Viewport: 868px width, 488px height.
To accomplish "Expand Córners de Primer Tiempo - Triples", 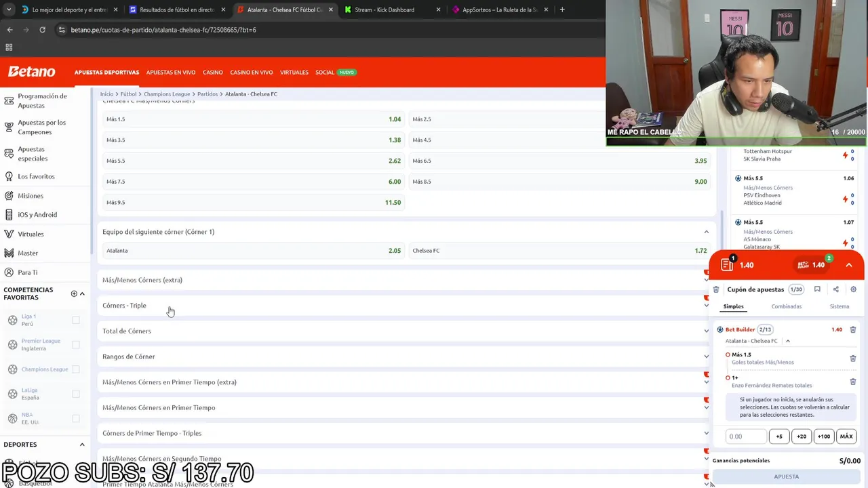I will 706,433.
